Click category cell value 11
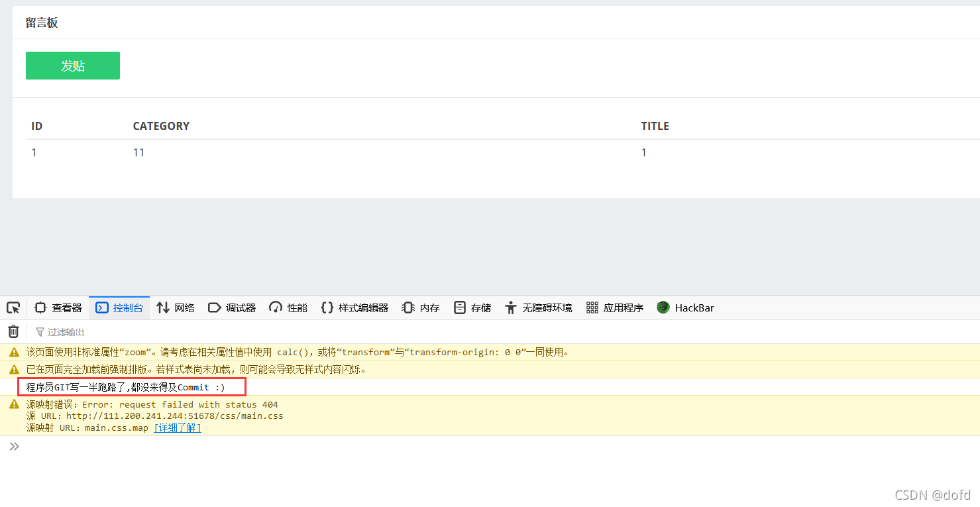The image size is (980, 507). tap(138, 152)
